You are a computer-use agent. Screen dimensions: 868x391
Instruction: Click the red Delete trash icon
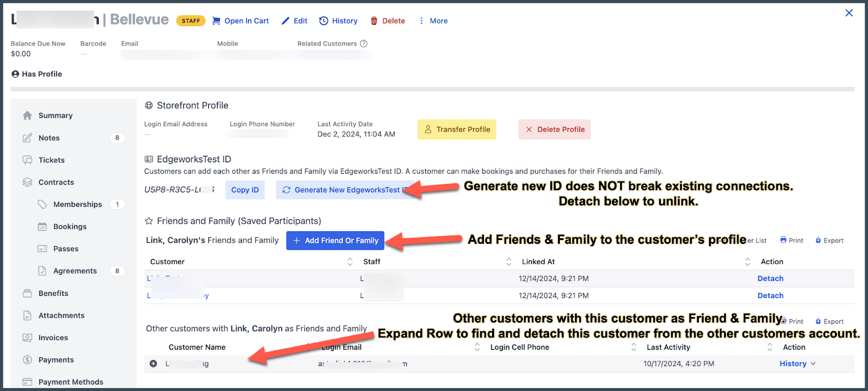pos(374,21)
